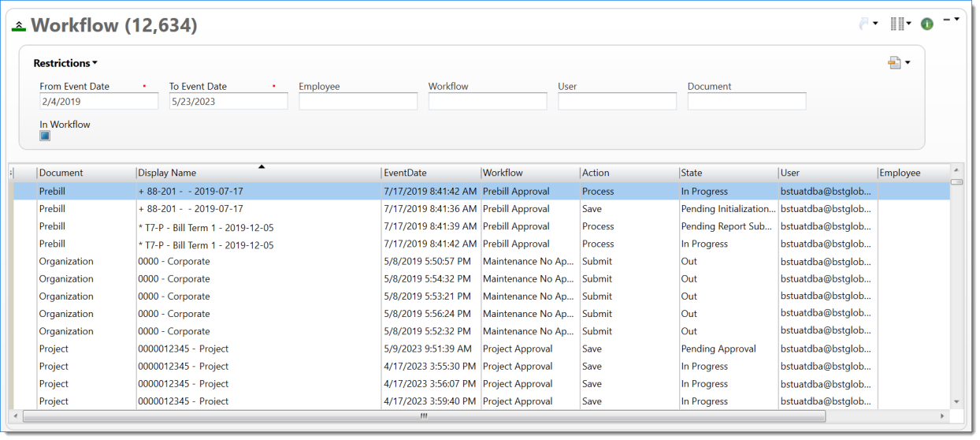The height and width of the screenshot is (440, 980).
Task: Click the From Event Date input field
Action: [x=98, y=102]
